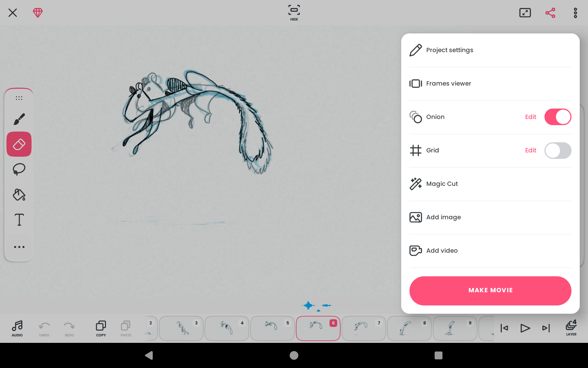
Task: Click MAKE MOVIE button
Action: 490,290
